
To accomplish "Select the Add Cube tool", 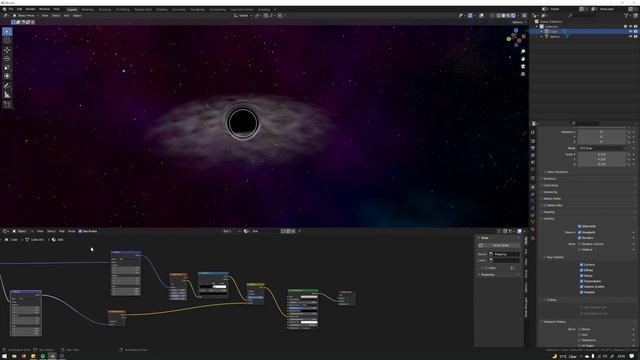I will click(x=7, y=105).
